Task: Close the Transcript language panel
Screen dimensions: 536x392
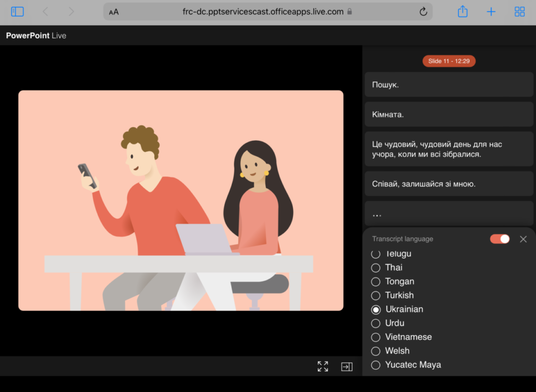Action: [x=523, y=239]
